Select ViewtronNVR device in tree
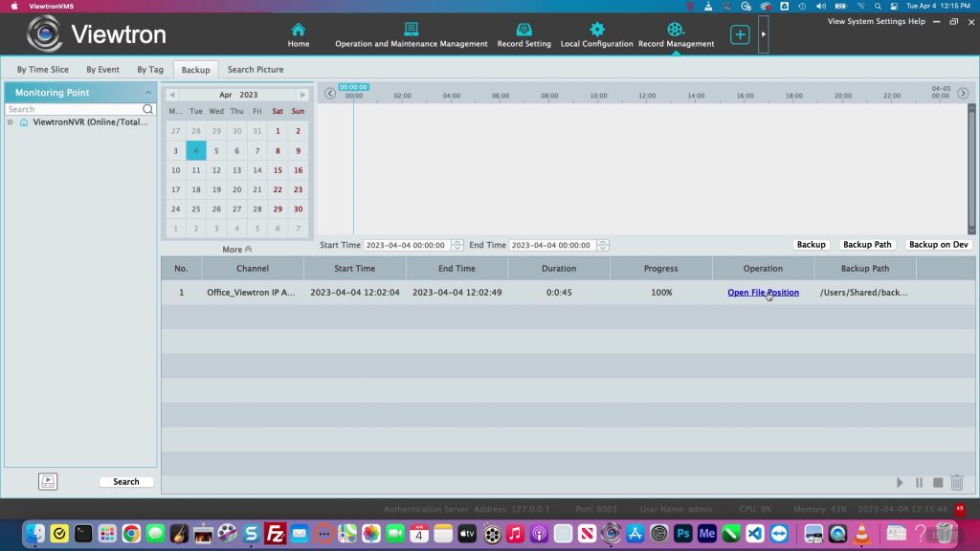The width and height of the screenshot is (980, 551). 90,122
